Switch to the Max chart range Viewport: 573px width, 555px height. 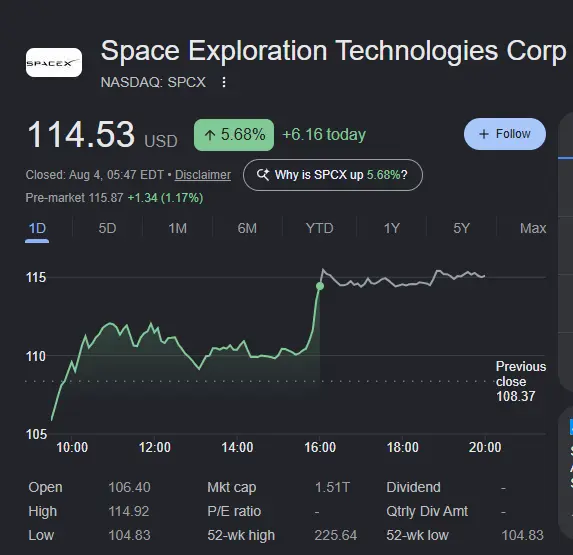point(533,228)
